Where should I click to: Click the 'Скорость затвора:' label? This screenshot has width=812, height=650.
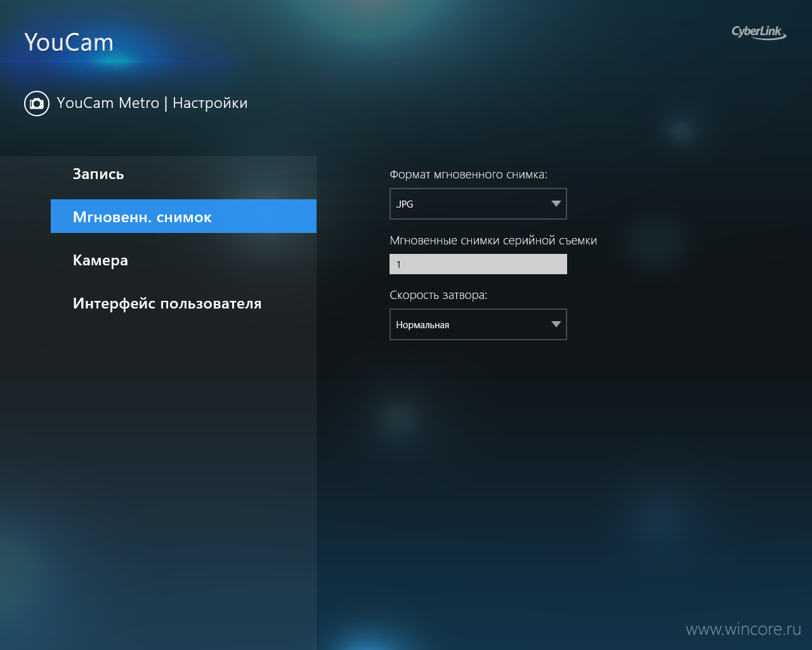coord(438,295)
